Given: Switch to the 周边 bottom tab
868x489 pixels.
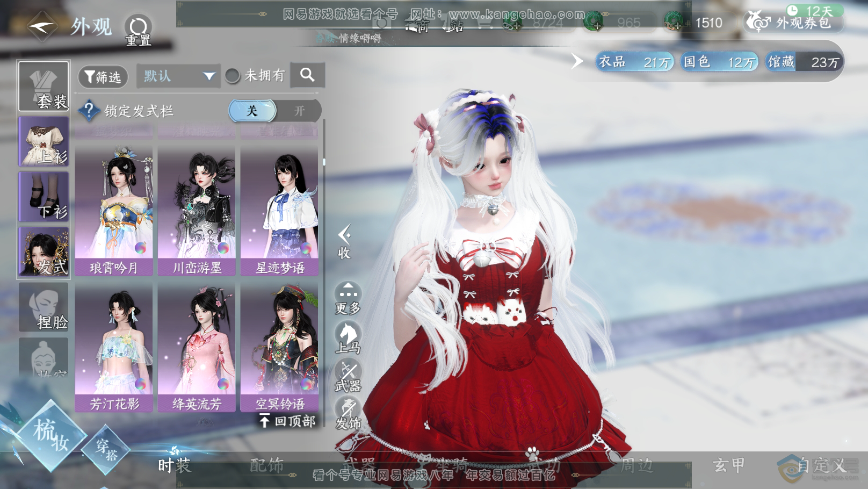Looking at the screenshot, I should [x=636, y=465].
